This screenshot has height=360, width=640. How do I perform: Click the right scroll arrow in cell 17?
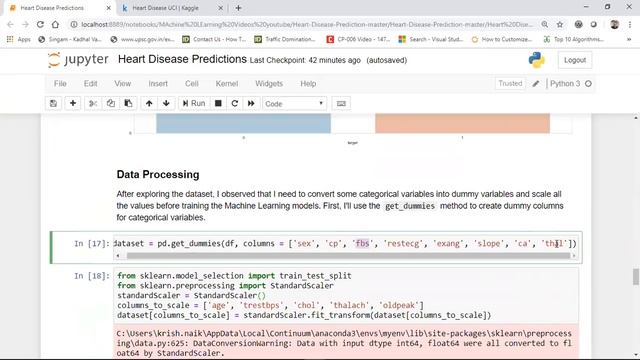point(574,256)
